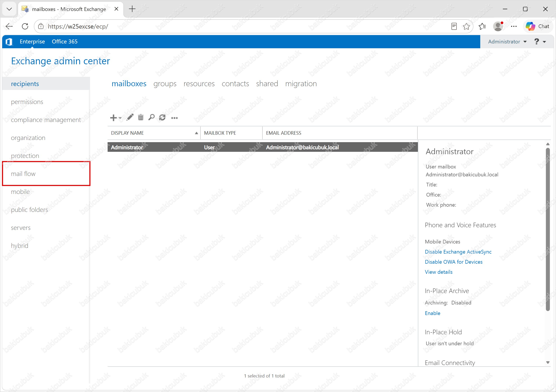Viewport: 556px width, 392px height.
Task: Select the mailboxes tab
Action: [x=129, y=84]
